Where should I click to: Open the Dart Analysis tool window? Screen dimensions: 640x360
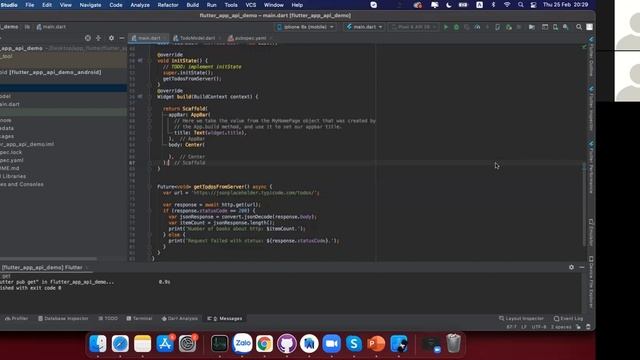(x=180, y=318)
